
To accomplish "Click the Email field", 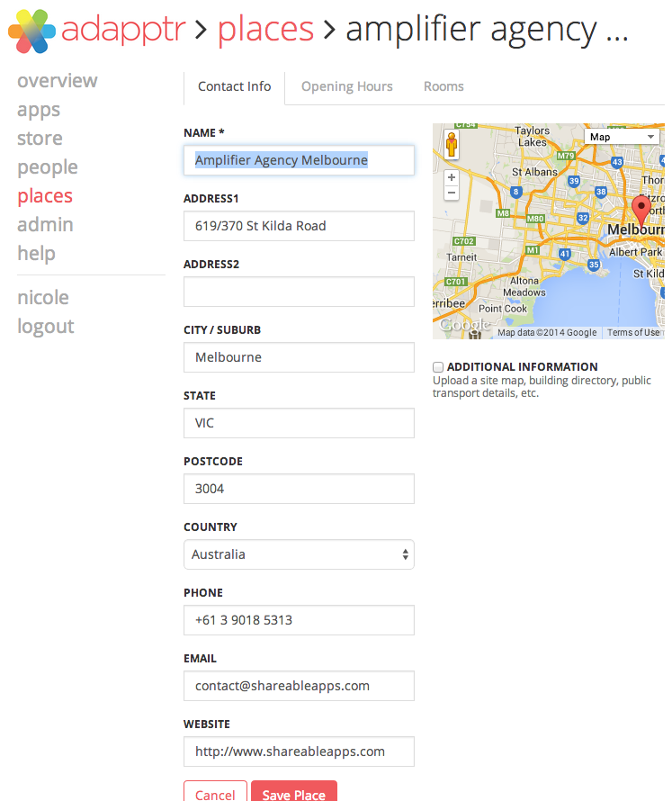I will (299, 686).
